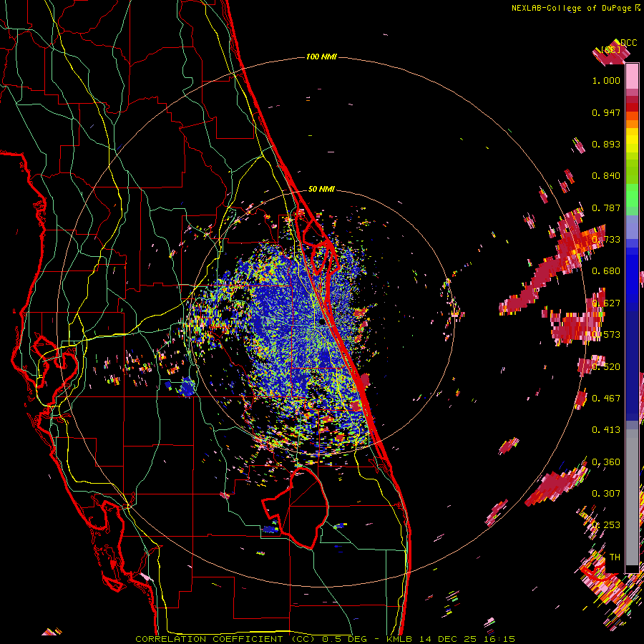
Task: Click the radar site center black dot
Action: 322,323
